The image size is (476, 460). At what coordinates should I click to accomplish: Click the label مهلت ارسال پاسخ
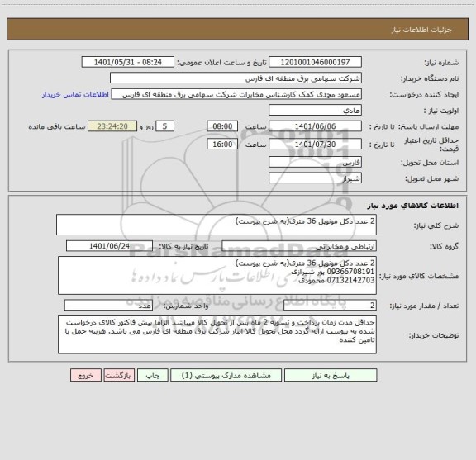(428, 126)
